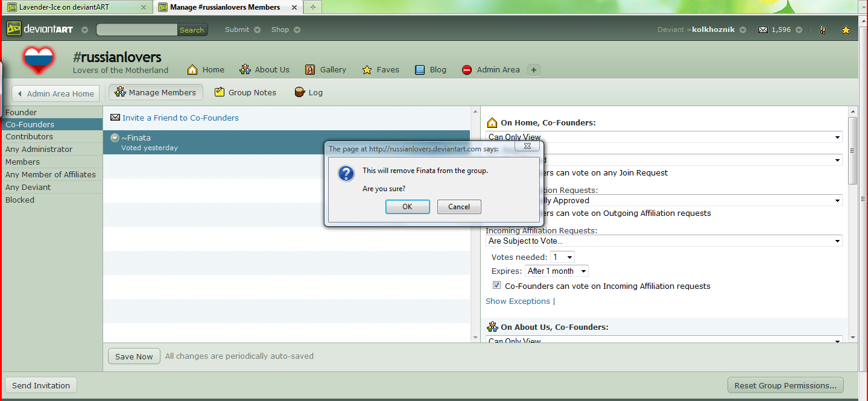Click the yellow star icon in header

[846, 30]
